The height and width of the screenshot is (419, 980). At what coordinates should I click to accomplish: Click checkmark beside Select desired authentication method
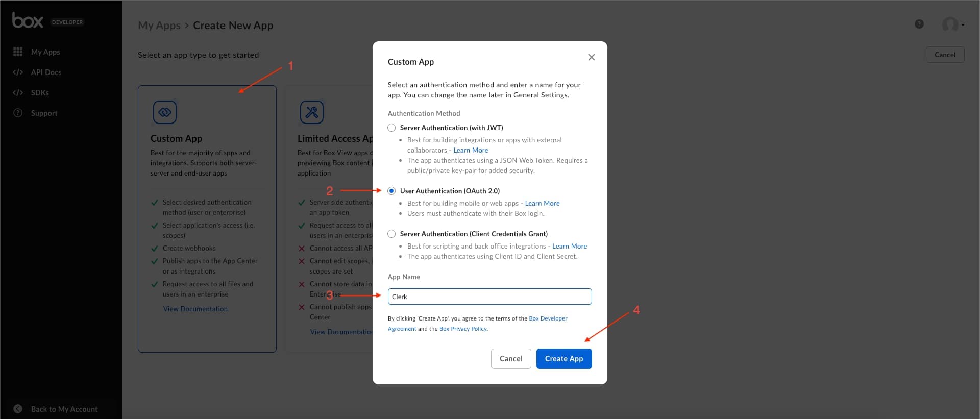click(155, 203)
